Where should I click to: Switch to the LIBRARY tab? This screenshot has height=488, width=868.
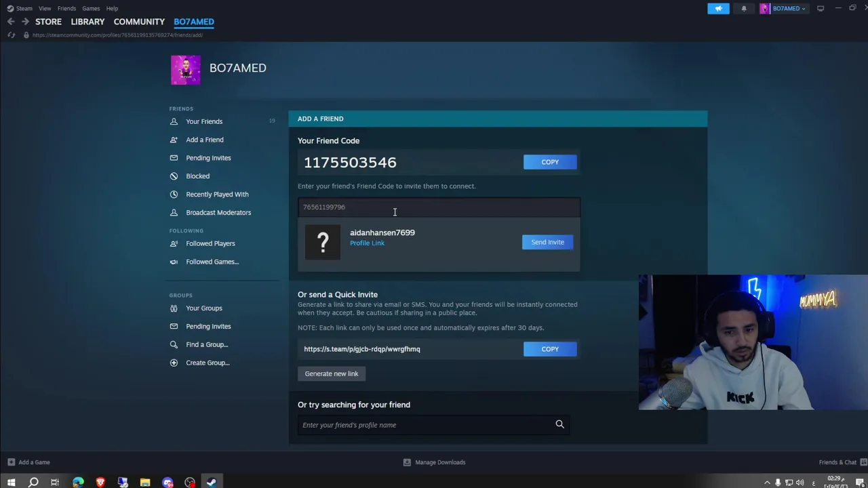tap(87, 22)
